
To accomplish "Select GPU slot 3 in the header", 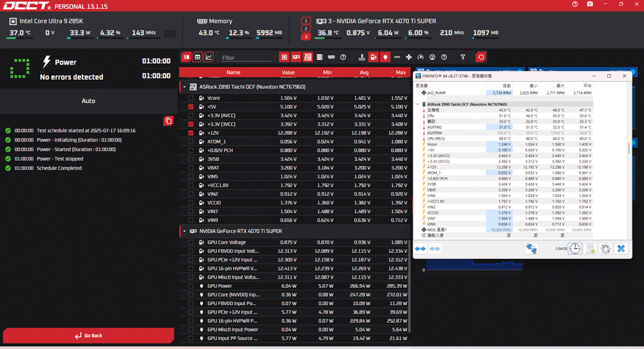I will pos(305,37).
